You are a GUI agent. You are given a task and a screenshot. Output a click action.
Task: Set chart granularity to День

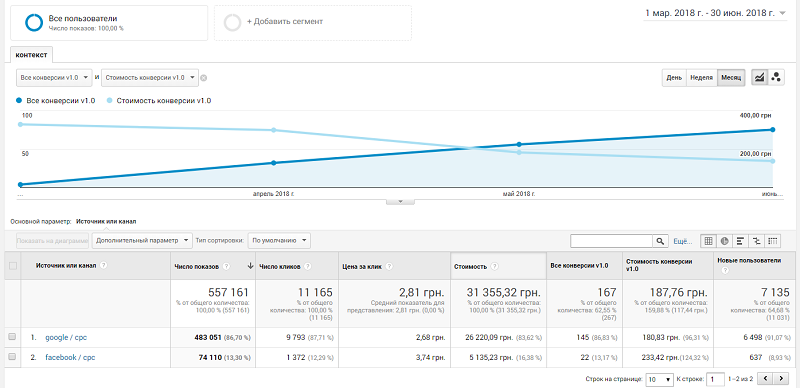click(674, 78)
